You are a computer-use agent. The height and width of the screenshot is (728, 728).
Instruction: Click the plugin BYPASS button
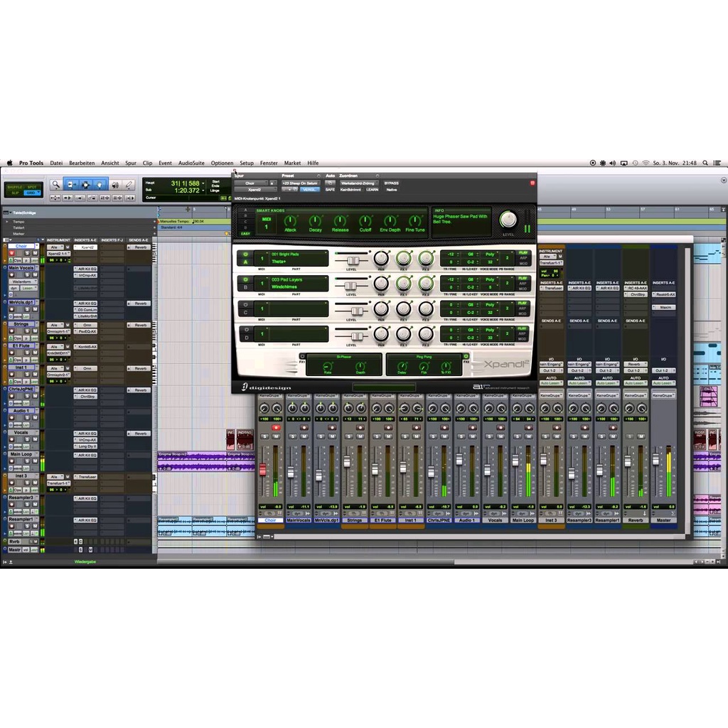[x=392, y=183]
